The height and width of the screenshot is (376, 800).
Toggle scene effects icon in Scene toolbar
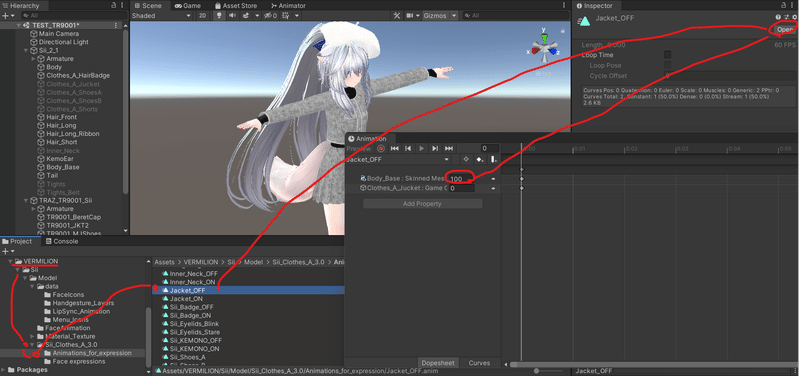coord(246,16)
